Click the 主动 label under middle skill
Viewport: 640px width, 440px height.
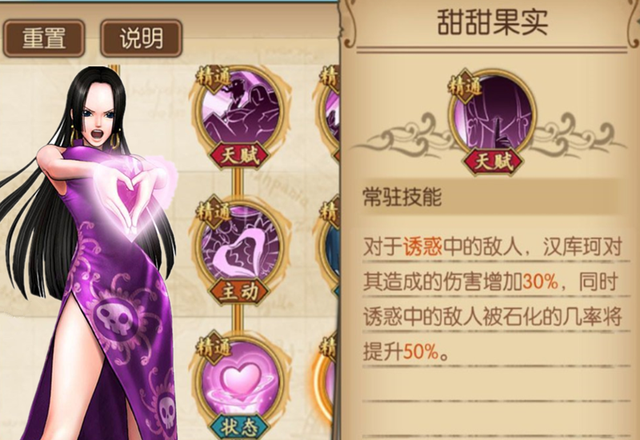[239, 292]
